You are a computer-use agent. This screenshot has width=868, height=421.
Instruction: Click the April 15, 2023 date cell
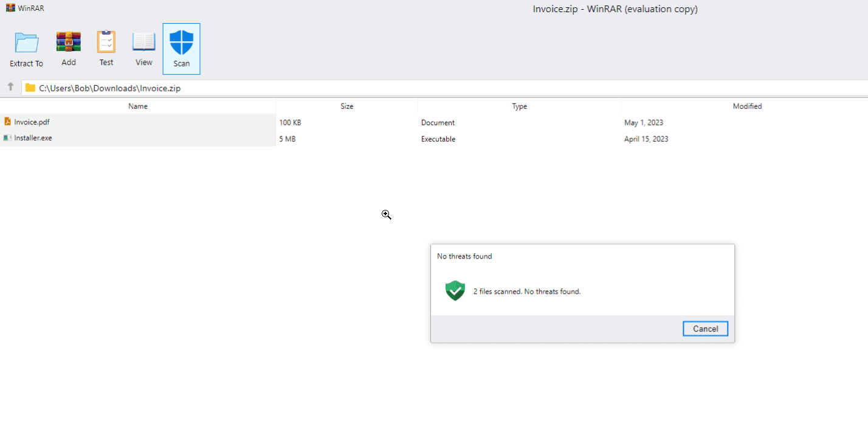click(646, 139)
